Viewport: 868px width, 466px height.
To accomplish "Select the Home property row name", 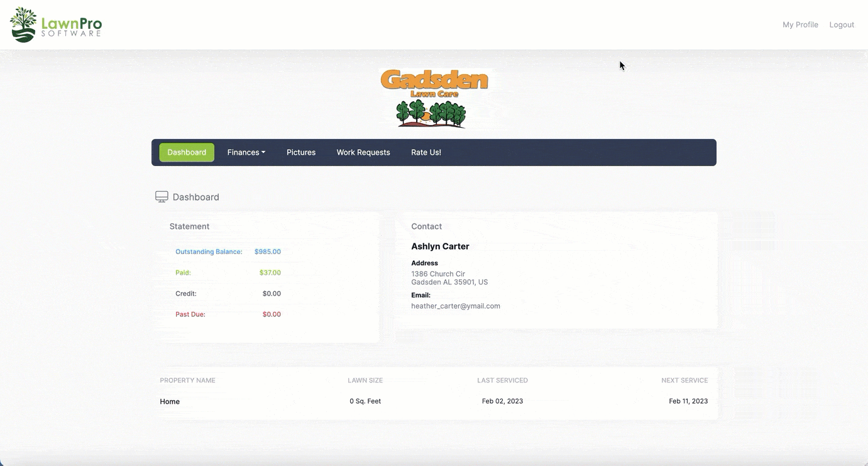I will pos(170,401).
